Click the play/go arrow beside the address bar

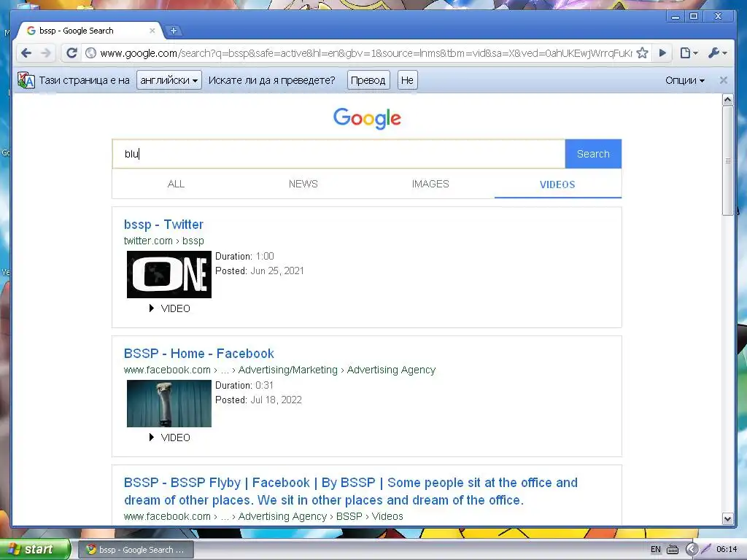[662, 52]
